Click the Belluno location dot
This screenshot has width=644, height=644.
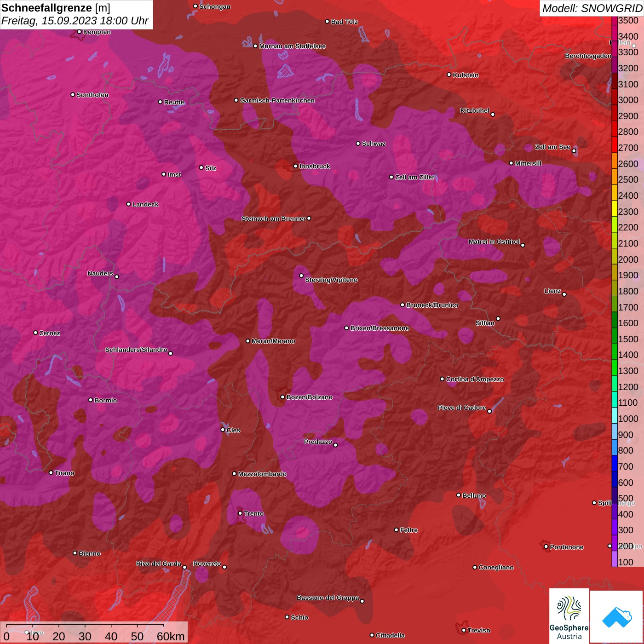click(459, 495)
